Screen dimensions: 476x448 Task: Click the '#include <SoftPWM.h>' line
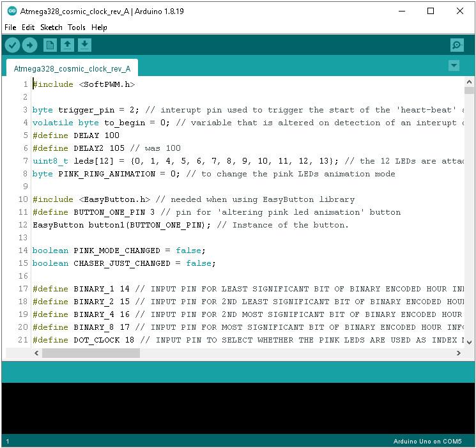click(84, 84)
